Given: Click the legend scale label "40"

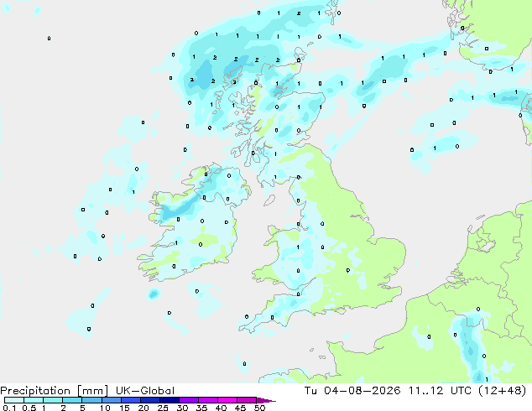Looking at the screenshot, I should [x=221, y=408].
